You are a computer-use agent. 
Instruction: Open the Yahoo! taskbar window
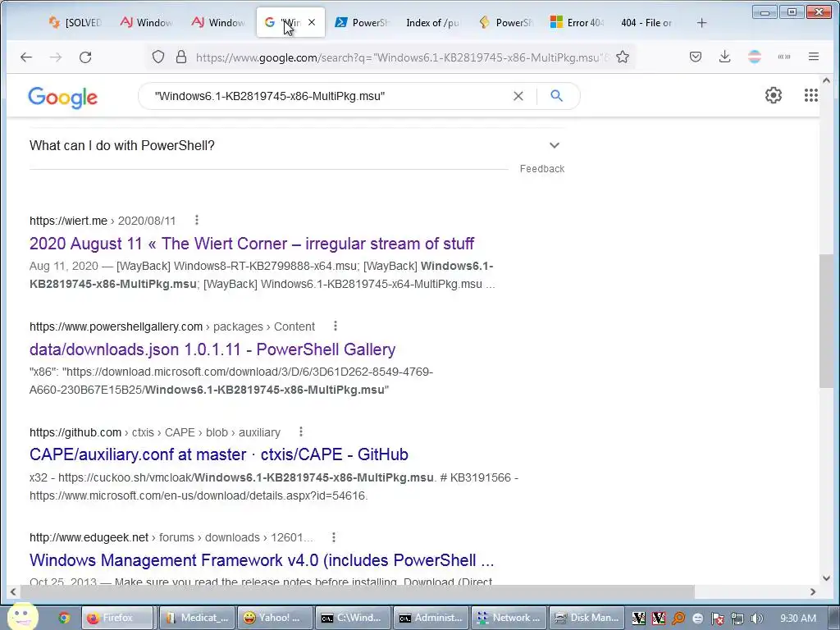274,618
